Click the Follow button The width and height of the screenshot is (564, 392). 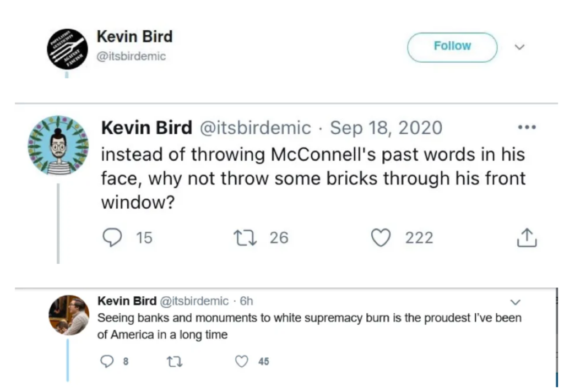pyautogui.click(x=452, y=47)
